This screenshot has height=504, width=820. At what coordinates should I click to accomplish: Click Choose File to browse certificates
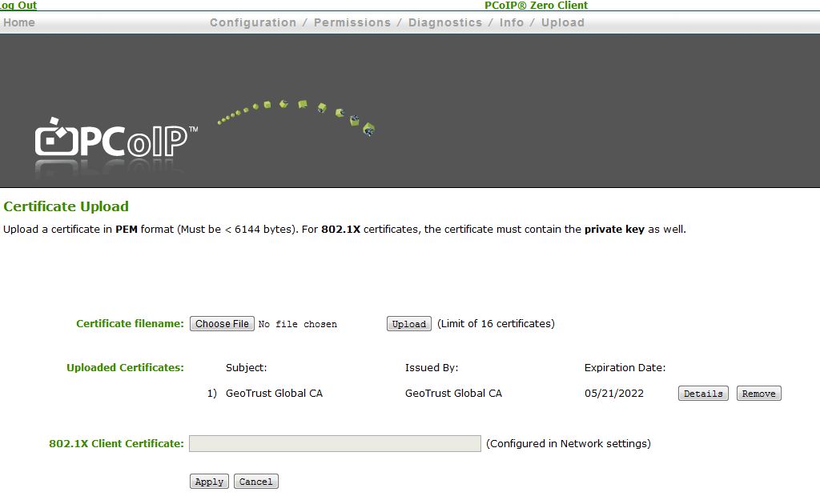click(x=222, y=323)
